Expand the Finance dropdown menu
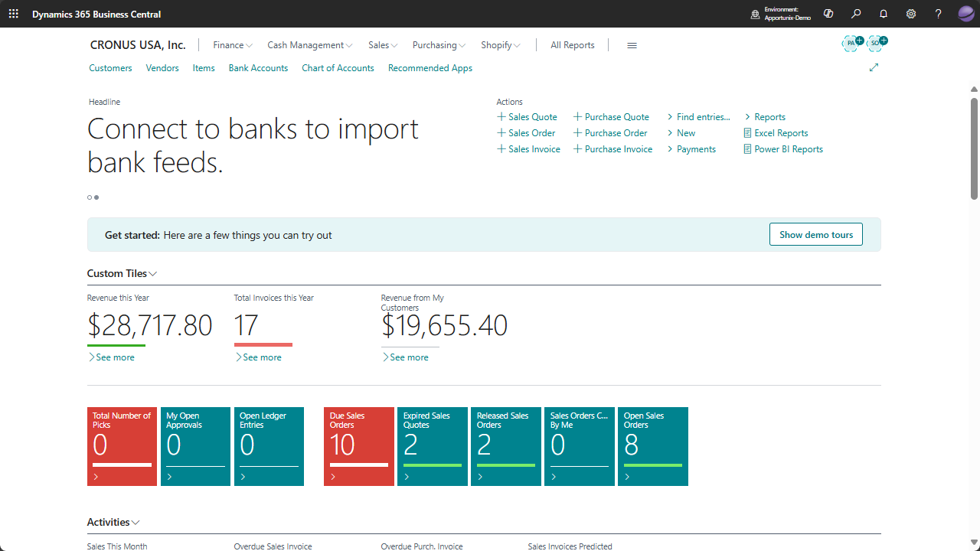The image size is (980, 551). (x=232, y=45)
